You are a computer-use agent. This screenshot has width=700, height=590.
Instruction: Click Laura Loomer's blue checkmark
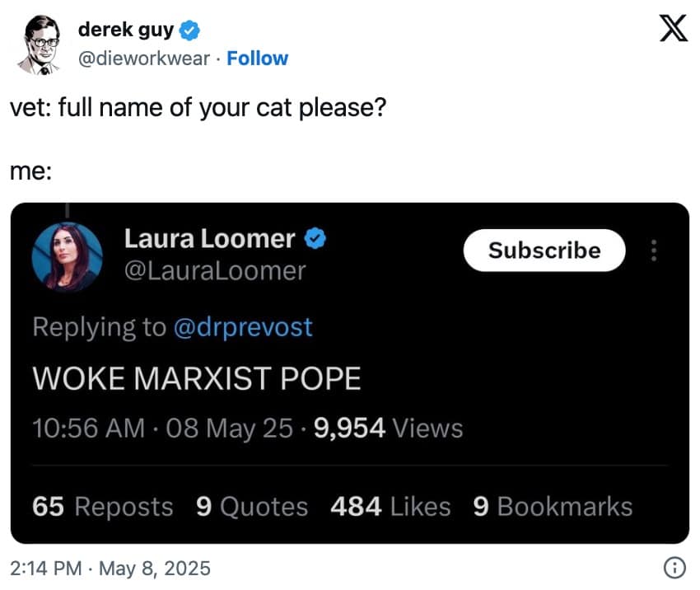coord(315,239)
